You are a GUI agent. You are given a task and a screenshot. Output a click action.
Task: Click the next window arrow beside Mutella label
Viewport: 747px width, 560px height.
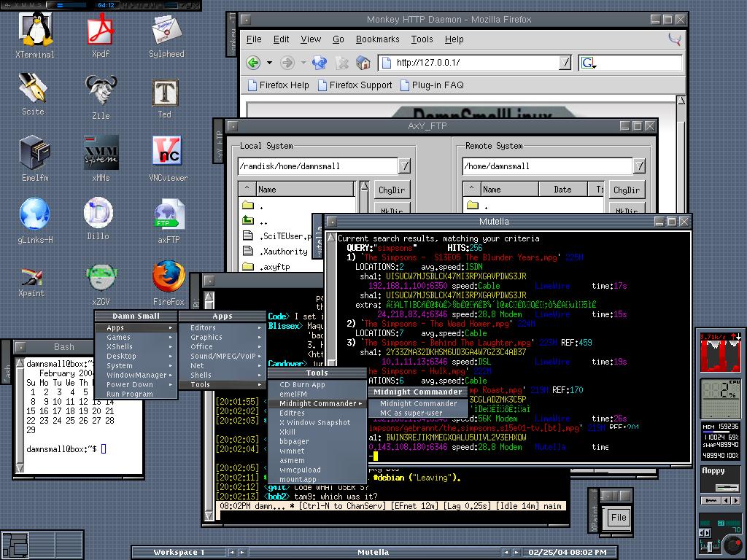[516, 553]
